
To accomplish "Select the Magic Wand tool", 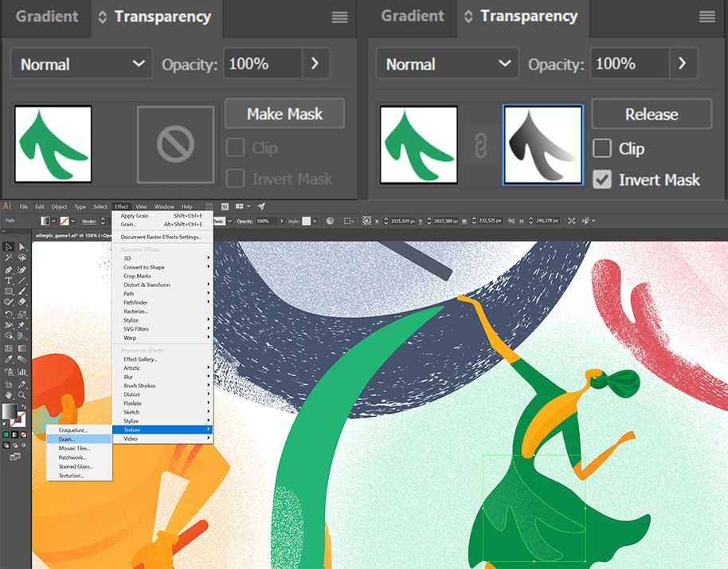I will pos(8,257).
